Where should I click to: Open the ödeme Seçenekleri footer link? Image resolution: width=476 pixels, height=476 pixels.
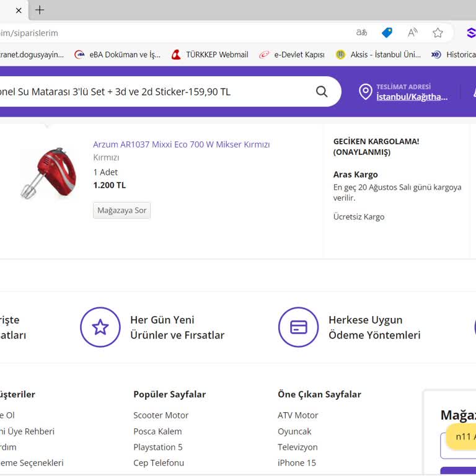(32, 463)
